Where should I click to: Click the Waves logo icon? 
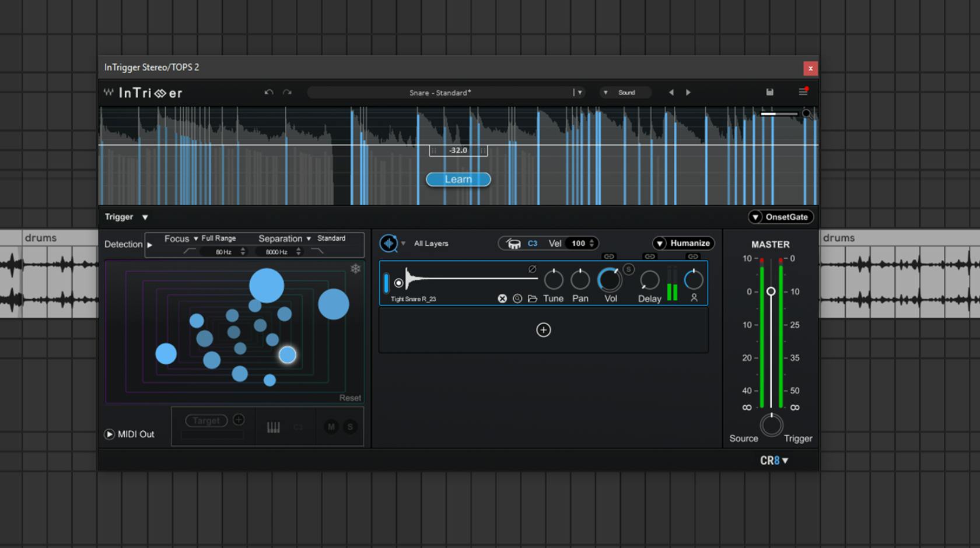(108, 92)
